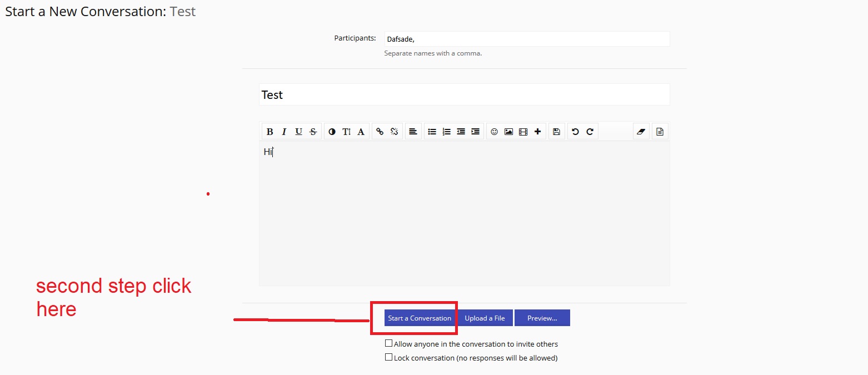Insert a link with the chain icon
Image resolution: width=868 pixels, height=375 pixels.
[380, 132]
